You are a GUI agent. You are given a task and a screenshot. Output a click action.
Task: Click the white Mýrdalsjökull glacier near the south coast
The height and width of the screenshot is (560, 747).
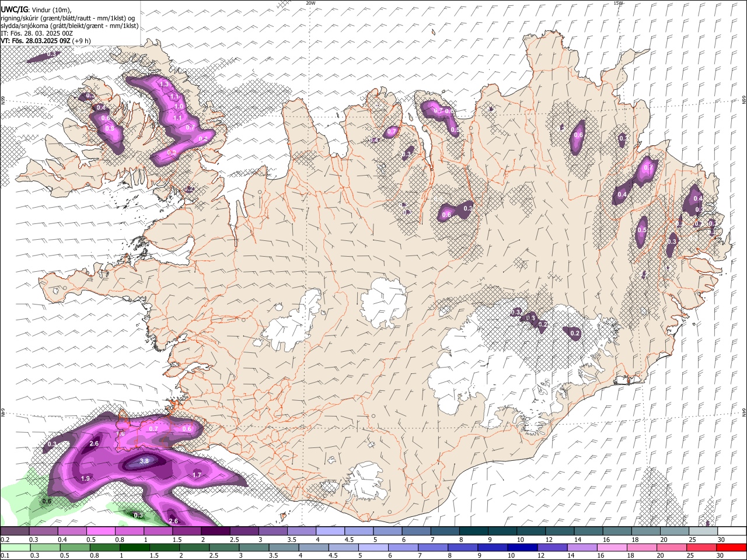coord(366,482)
